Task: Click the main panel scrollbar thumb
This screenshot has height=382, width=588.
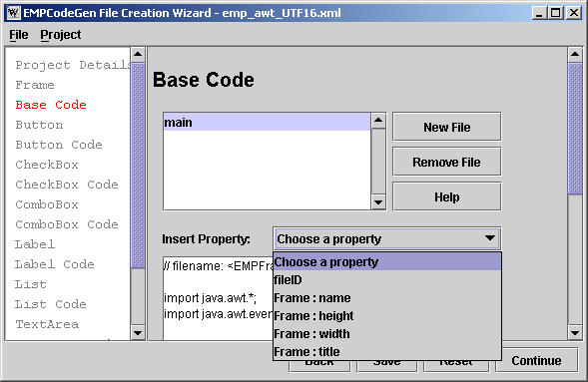Action: (574, 129)
